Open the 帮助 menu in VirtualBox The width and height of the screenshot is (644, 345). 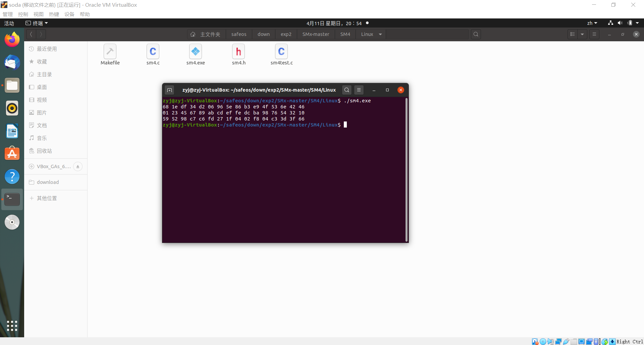point(85,14)
